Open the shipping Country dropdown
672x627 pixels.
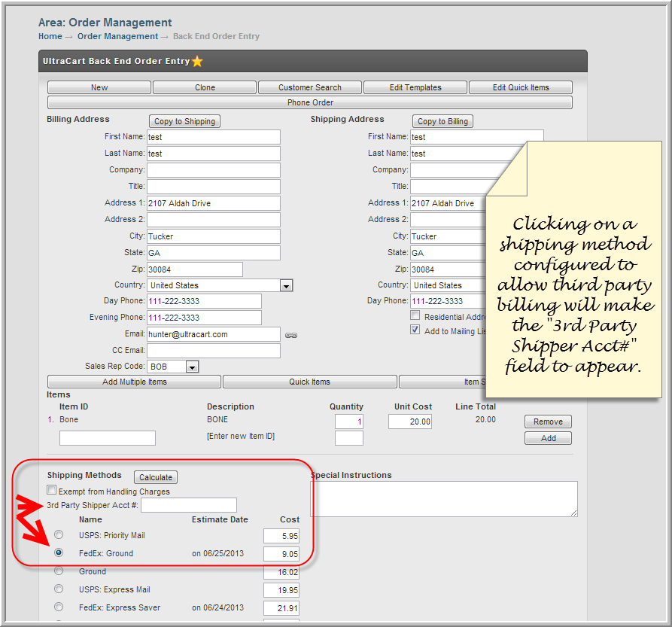(x=449, y=285)
